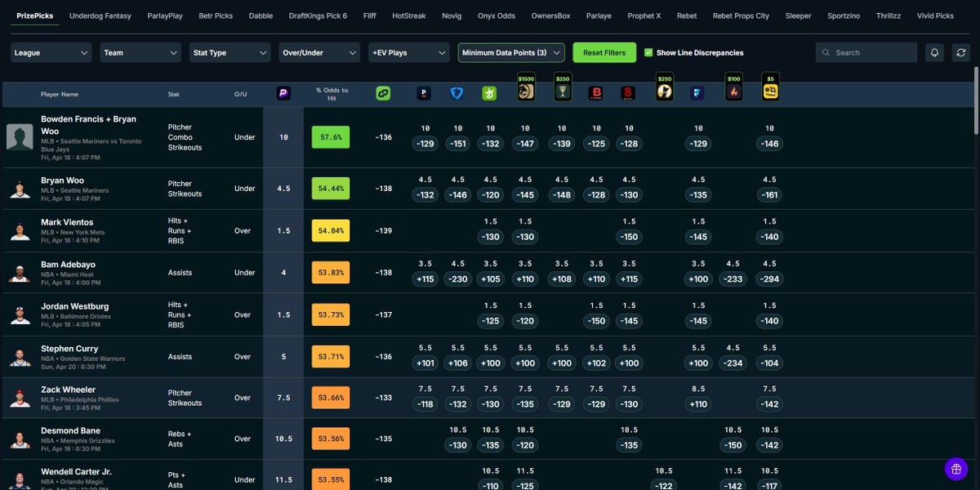Switch to the Dabble tab
The width and height of the screenshot is (980, 490).
261,16
